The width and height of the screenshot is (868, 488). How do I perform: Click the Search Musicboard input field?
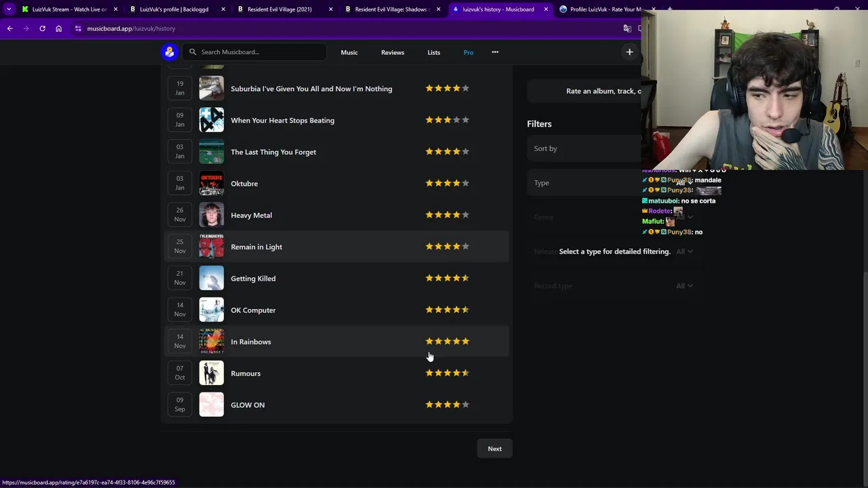[x=254, y=52]
